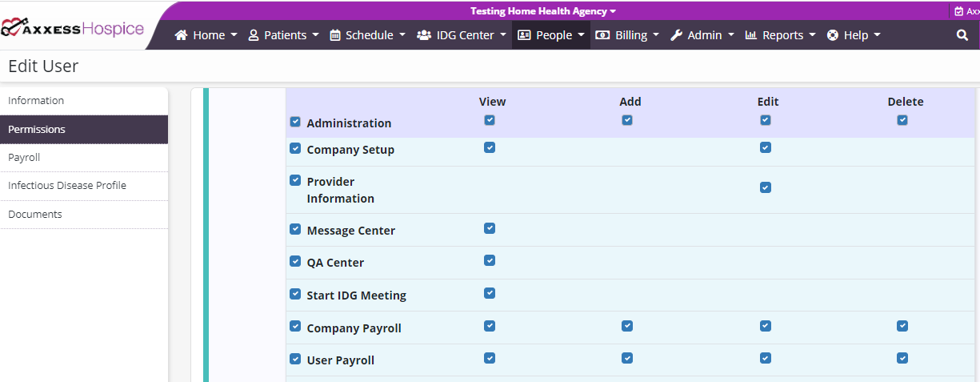
Task: Click the Home house icon
Action: pos(181,35)
